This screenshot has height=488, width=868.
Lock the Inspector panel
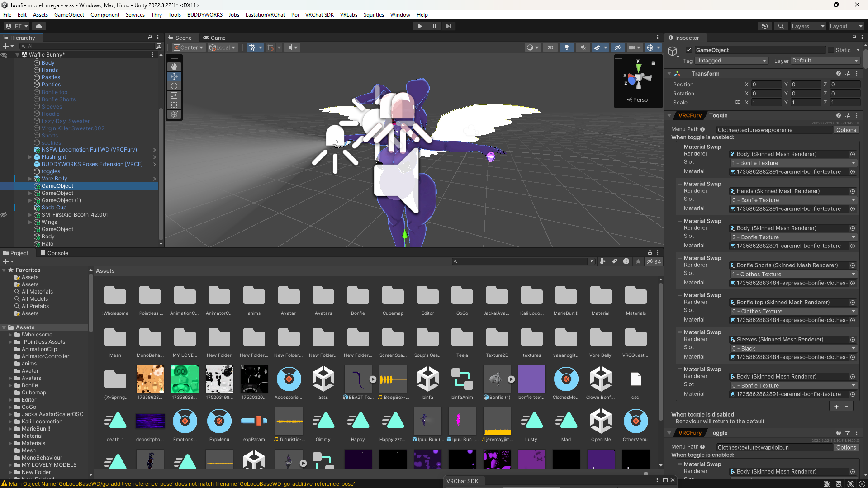(854, 38)
